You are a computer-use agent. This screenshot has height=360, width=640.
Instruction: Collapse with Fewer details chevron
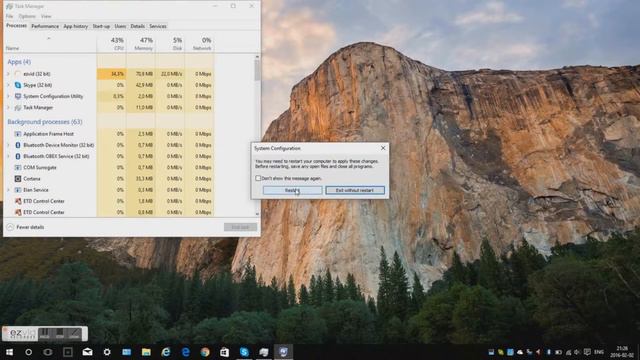[x=10, y=227]
